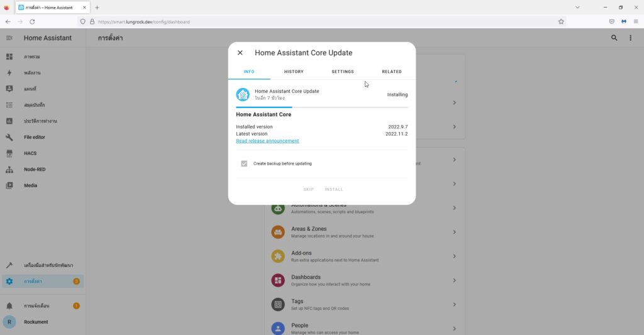Click the search magnifier in the header
Screen dimensions: 644x335
614,38
